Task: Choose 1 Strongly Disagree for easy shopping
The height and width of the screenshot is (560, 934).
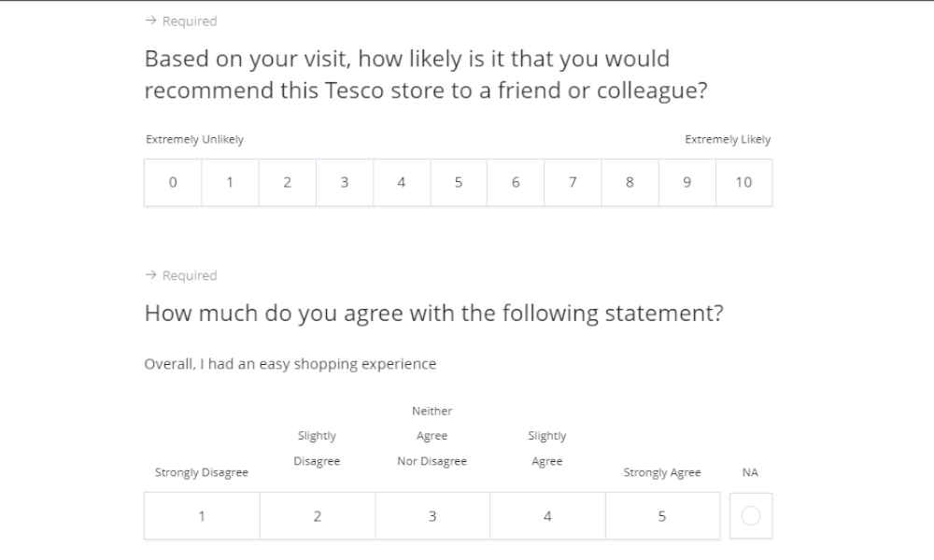Action: point(202,516)
